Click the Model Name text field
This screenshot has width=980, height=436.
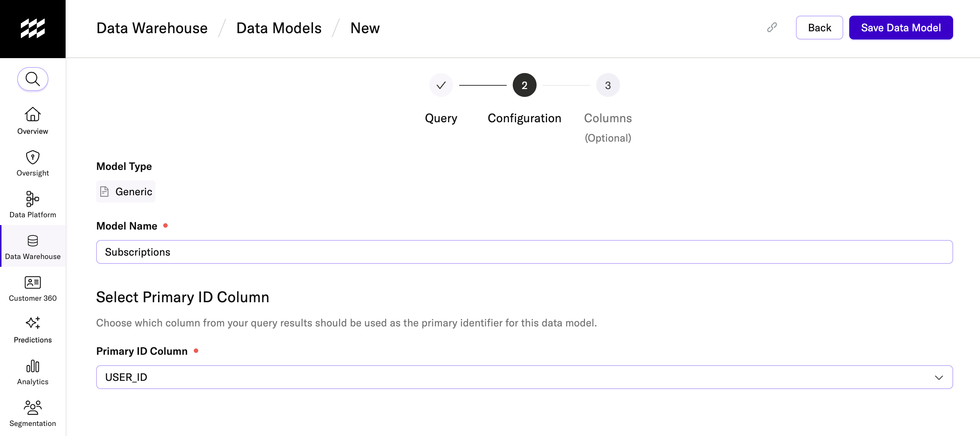click(x=524, y=252)
